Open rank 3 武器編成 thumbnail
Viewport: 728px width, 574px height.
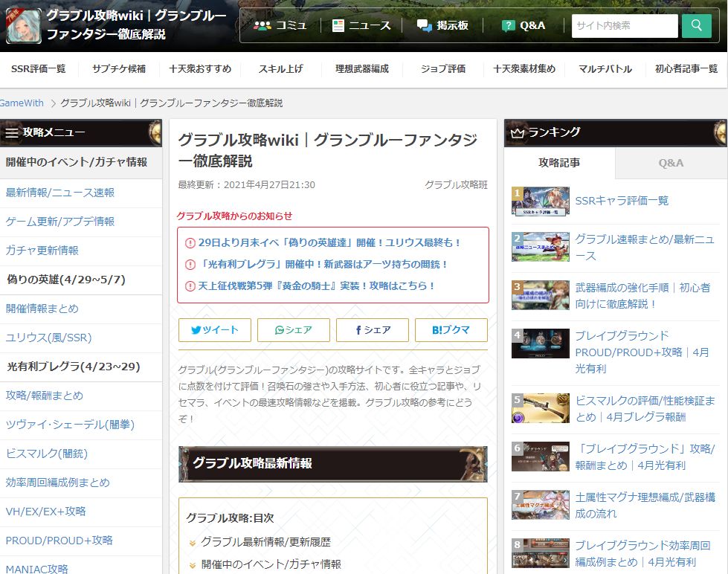(x=541, y=295)
